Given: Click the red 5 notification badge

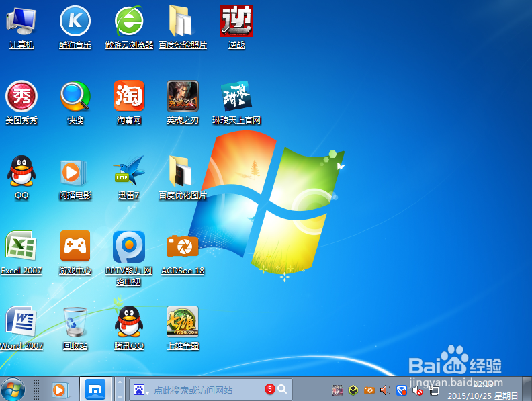Looking at the screenshot, I should (x=270, y=389).
